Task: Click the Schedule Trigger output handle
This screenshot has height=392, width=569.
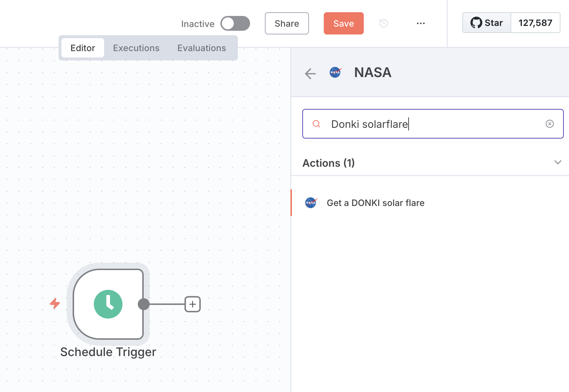Action: point(144,304)
